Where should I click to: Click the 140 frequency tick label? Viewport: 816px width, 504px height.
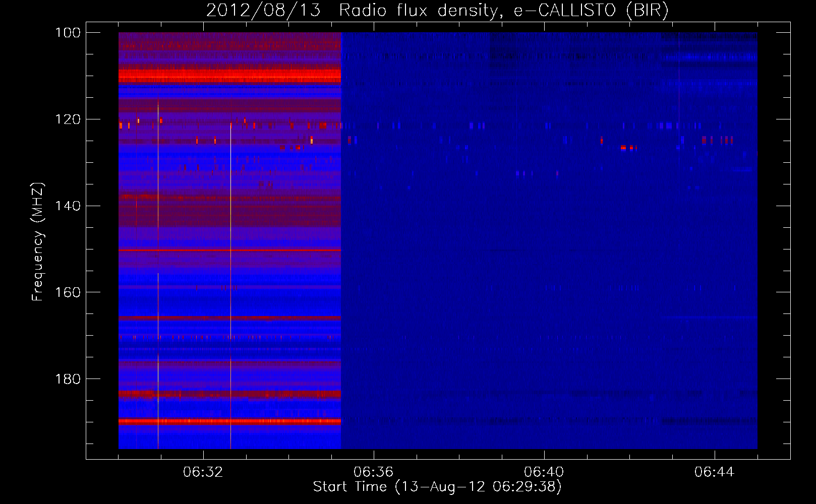(x=68, y=206)
